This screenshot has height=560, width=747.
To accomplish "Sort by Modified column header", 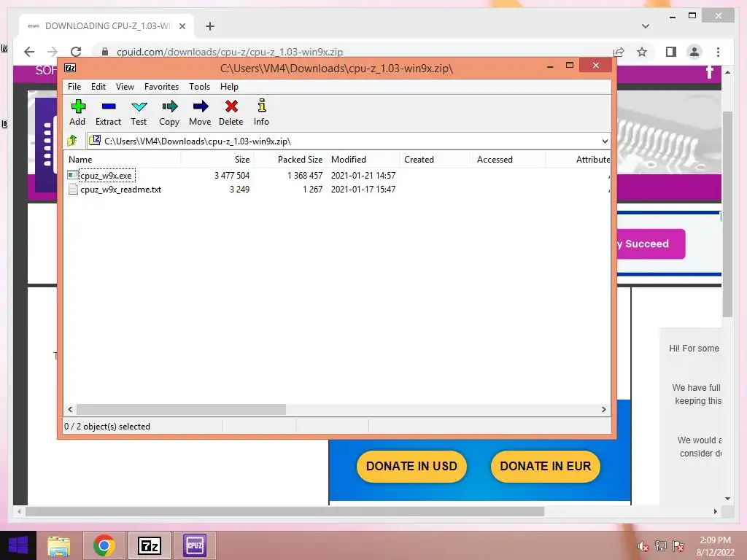I will 363,160.
